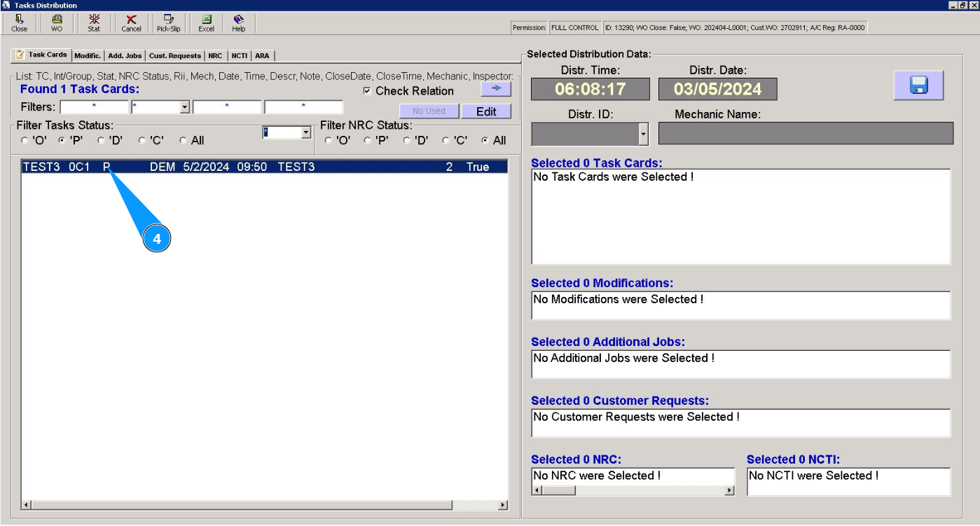Select the 'O' radio under Filter Tasks Status

point(25,141)
